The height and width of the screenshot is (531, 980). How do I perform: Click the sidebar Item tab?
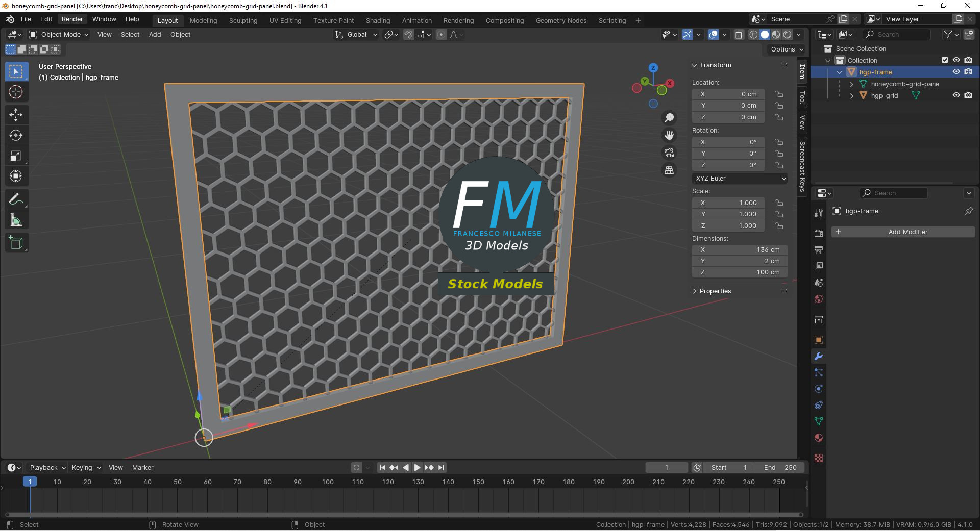pos(802,71)
